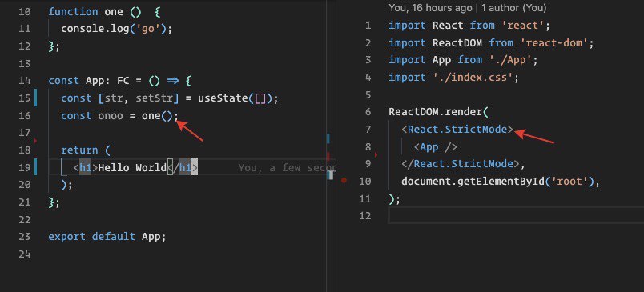Click the 'react' string in the first import
Image resolution: width=644 pixels, height=292 pixels.
[524, 26]
